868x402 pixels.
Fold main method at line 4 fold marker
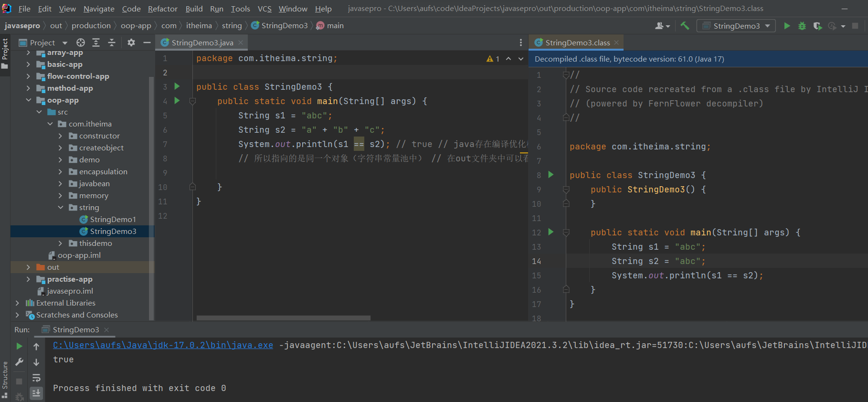click(x=193, y=101)
